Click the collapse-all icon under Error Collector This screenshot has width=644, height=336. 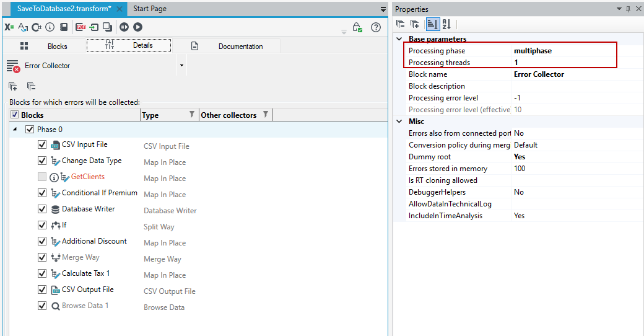(31, 86)
